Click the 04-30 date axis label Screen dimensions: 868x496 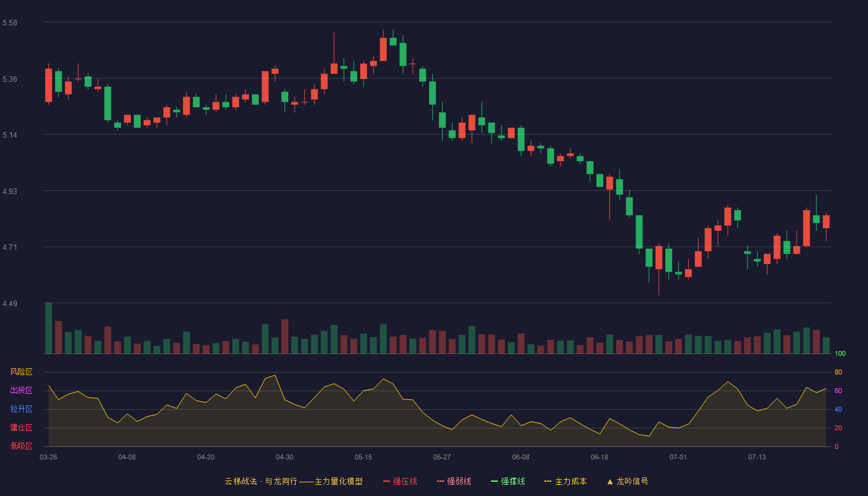(x=285, y=457)
